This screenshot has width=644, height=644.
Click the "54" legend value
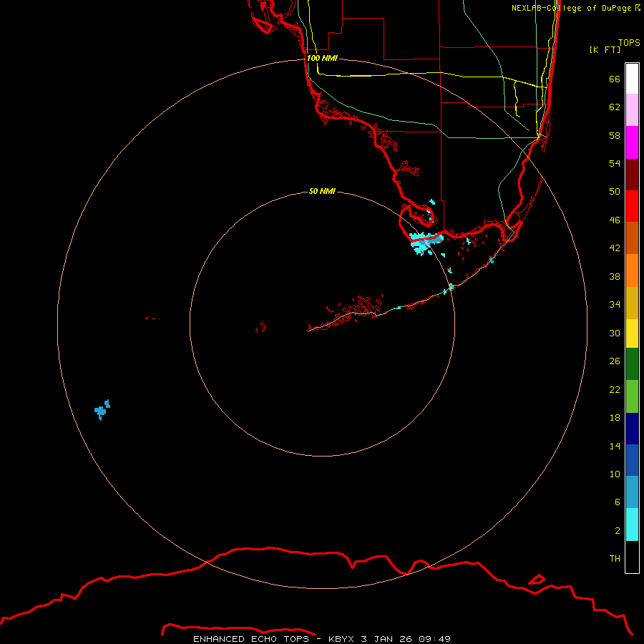[615, 163]
